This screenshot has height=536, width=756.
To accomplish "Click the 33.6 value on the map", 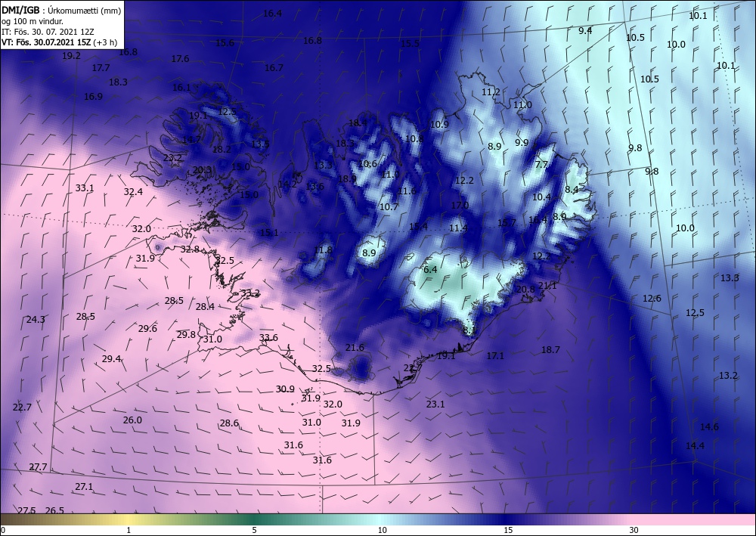I will point(268,337).
